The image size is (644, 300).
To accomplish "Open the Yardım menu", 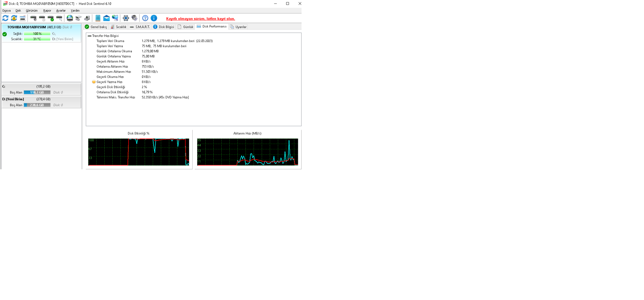I will point(75,11).
